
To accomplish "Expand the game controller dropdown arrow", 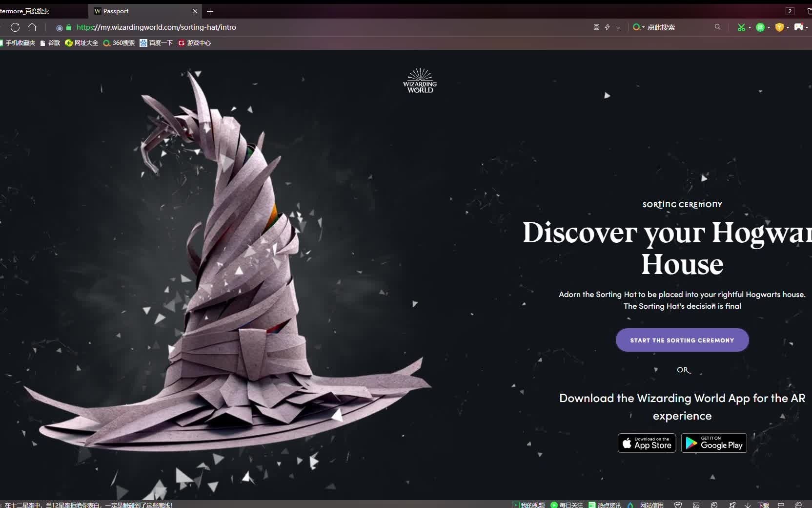I will tap(807, 28).
